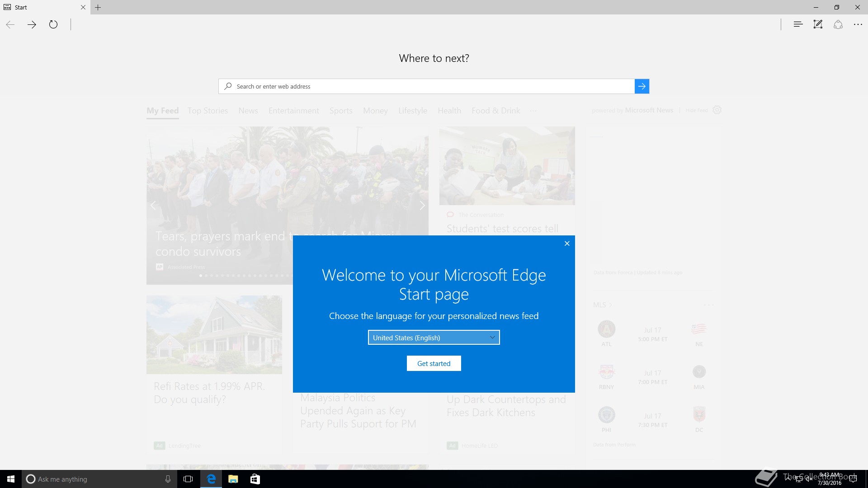Screen dimensions: 868x488
Task: Open Task View on taskbar
Action: pyautogui.click(x=188, y=479)
